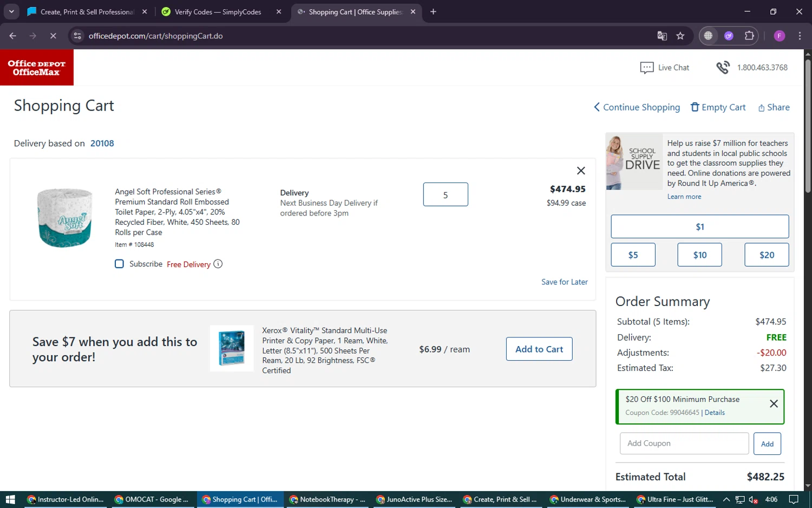The height and width of the screenshot is (508, 812).
Task: Click Learn more about School Supply Drive
Action: pyautogui.click(x=684, y=197)
